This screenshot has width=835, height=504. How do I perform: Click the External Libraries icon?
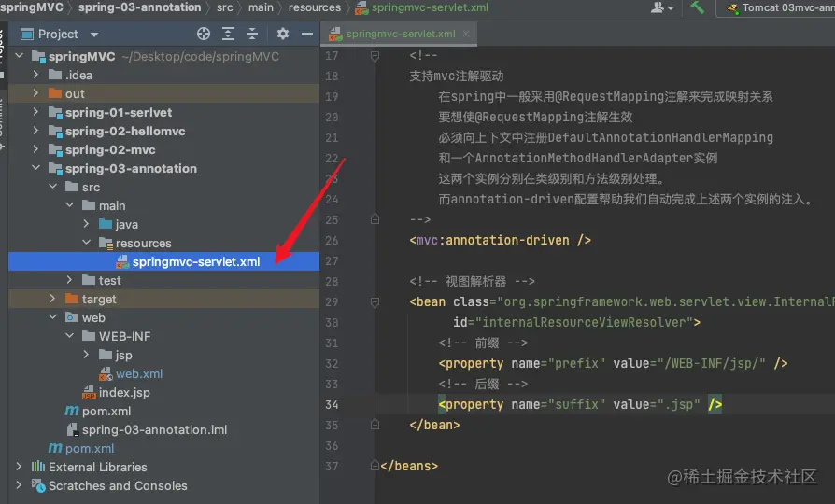coord(37,467)
